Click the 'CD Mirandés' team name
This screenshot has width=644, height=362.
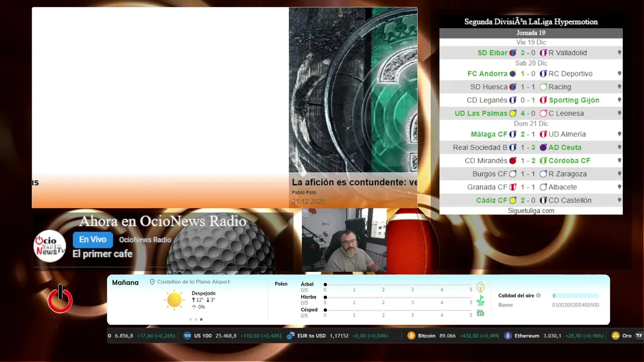(x=486, y=161)
